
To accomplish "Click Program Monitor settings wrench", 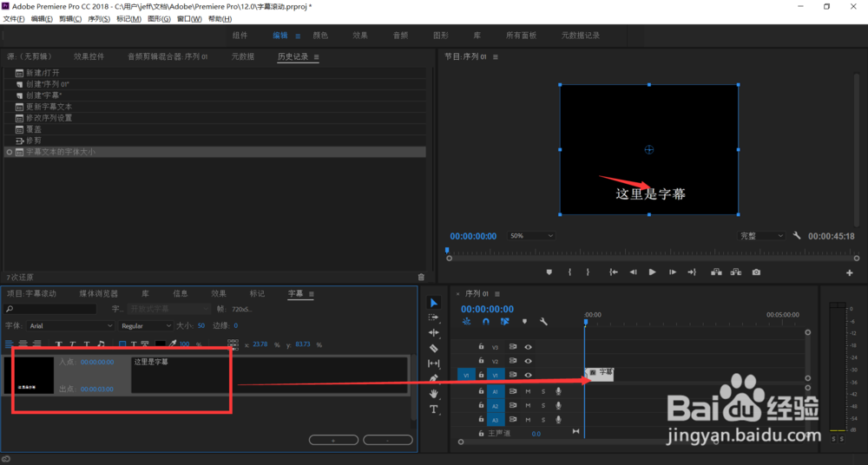I will point(797,235).
